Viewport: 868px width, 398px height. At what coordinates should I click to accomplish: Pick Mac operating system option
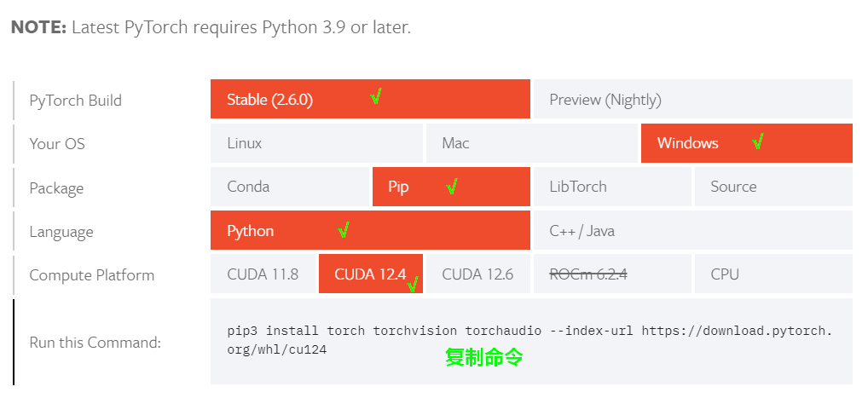[532, 143]
